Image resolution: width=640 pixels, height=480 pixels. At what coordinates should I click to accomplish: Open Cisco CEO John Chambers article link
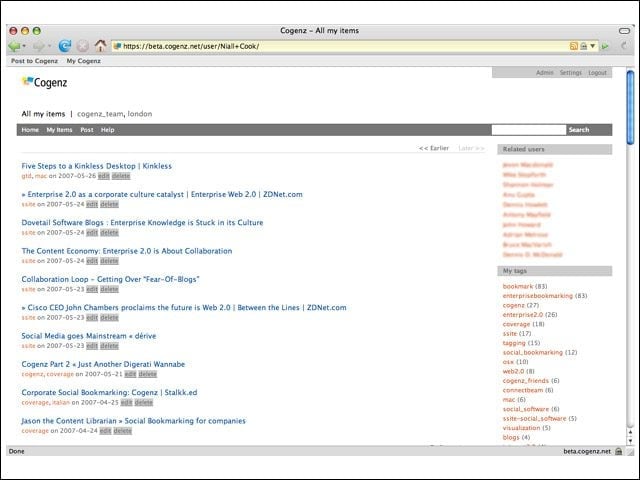(x=184, y=307)
